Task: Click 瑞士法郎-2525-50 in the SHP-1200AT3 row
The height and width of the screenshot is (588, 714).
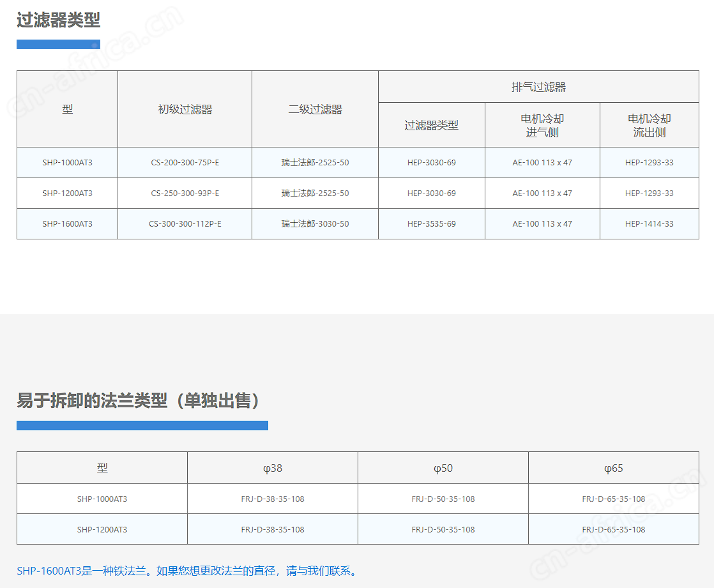Action: (315, 193)
